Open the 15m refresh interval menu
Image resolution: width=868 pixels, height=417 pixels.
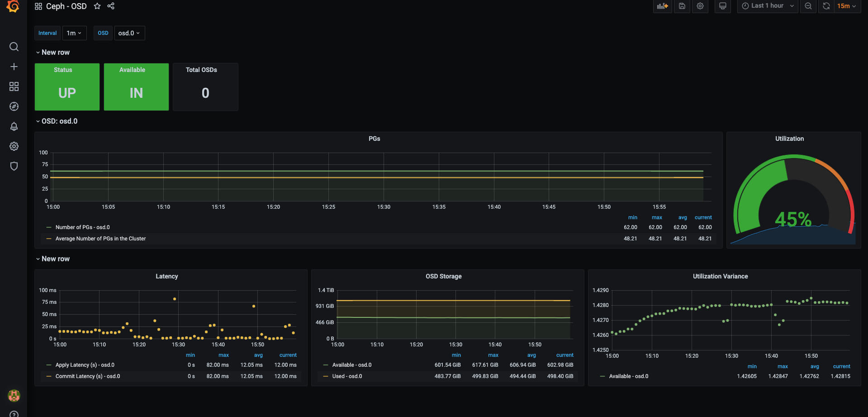click(847, 6)
